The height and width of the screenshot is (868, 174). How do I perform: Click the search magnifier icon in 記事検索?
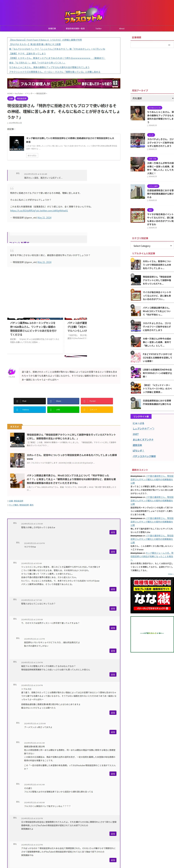tap(169, 45)
